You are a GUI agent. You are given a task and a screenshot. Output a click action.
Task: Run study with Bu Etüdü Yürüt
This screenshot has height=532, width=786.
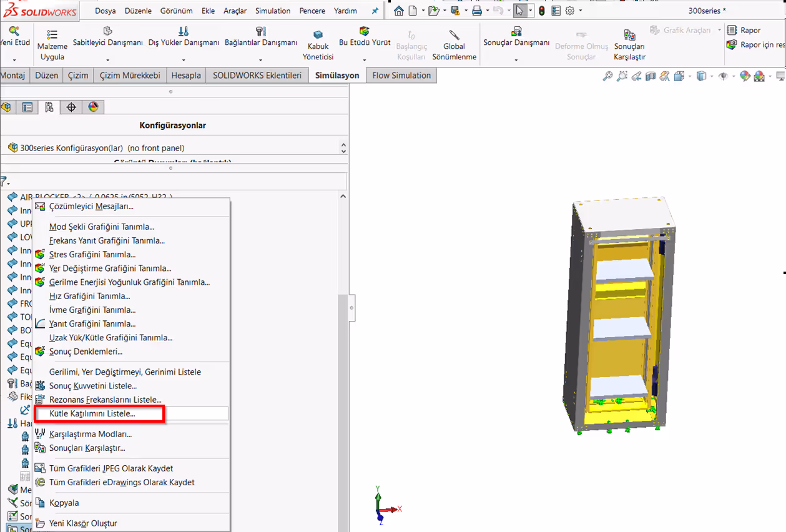pos(365,37)
